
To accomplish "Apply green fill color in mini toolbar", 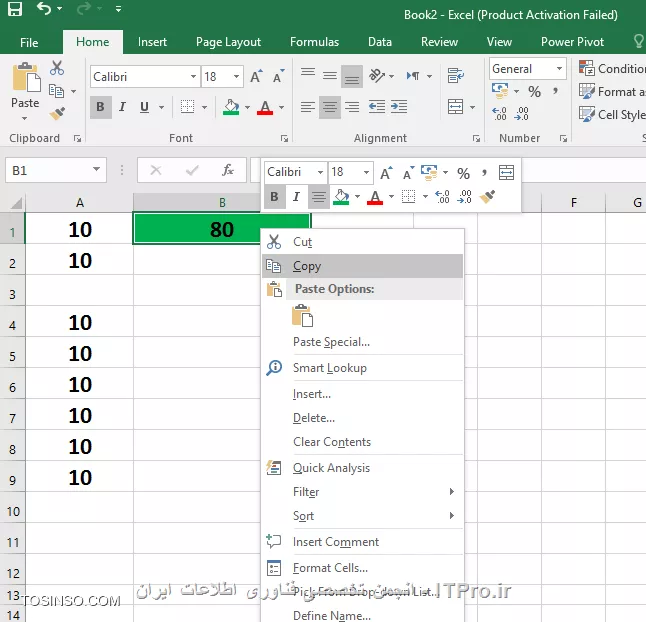I will (341, 197).
